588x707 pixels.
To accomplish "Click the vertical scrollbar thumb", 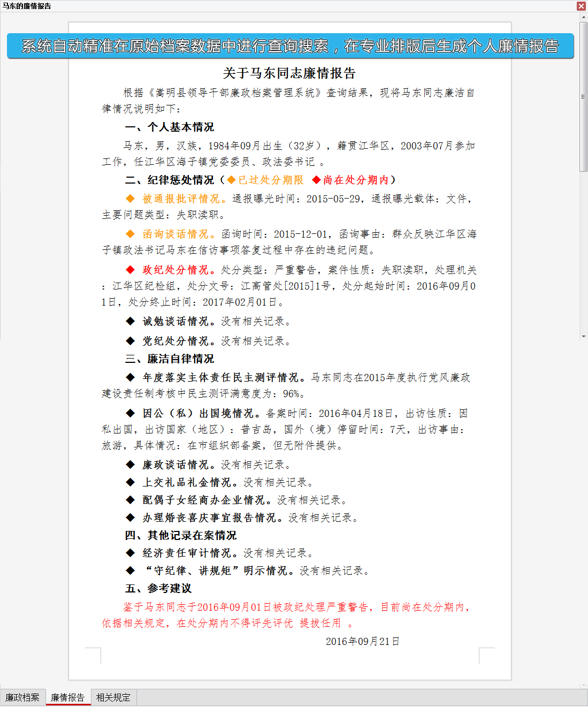I will [x=583, y=96].
